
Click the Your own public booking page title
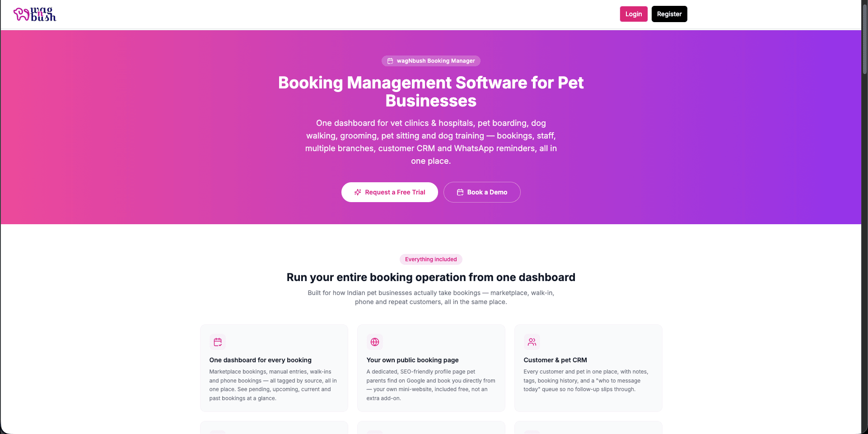[413, 360]
